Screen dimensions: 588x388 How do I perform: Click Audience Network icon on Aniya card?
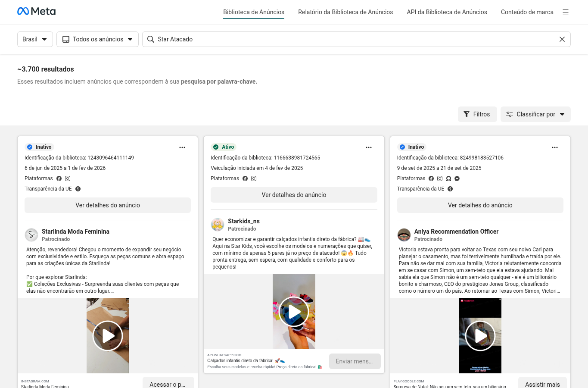click(448, 178)
